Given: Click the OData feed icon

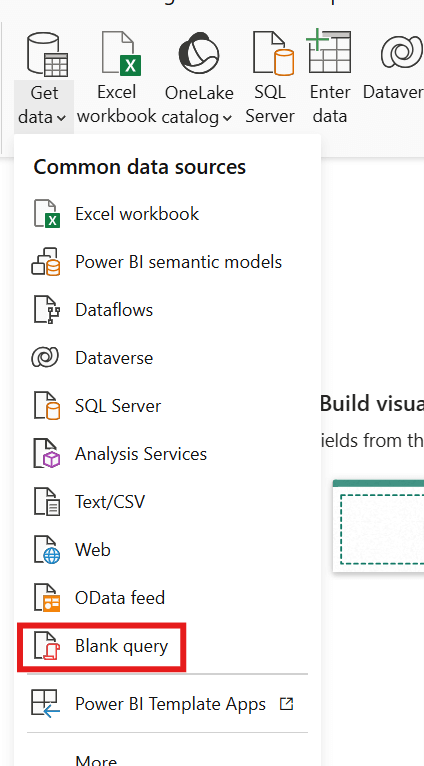Looking at the screenshot, I should pyautogui.click(x=47, y=597).
